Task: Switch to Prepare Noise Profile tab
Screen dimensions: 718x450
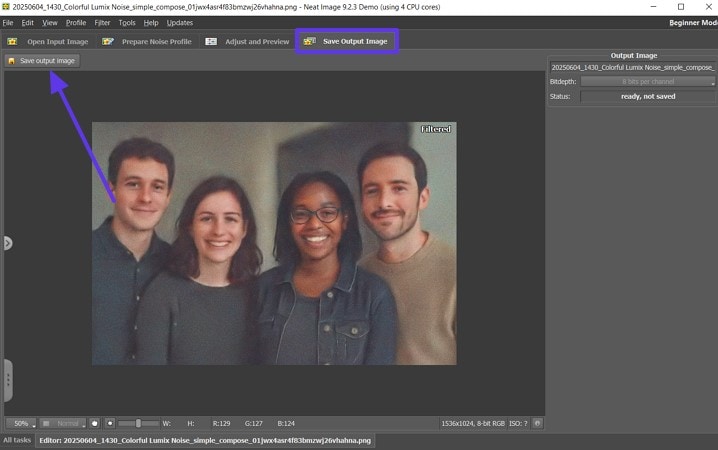Action: pos(147,42)
